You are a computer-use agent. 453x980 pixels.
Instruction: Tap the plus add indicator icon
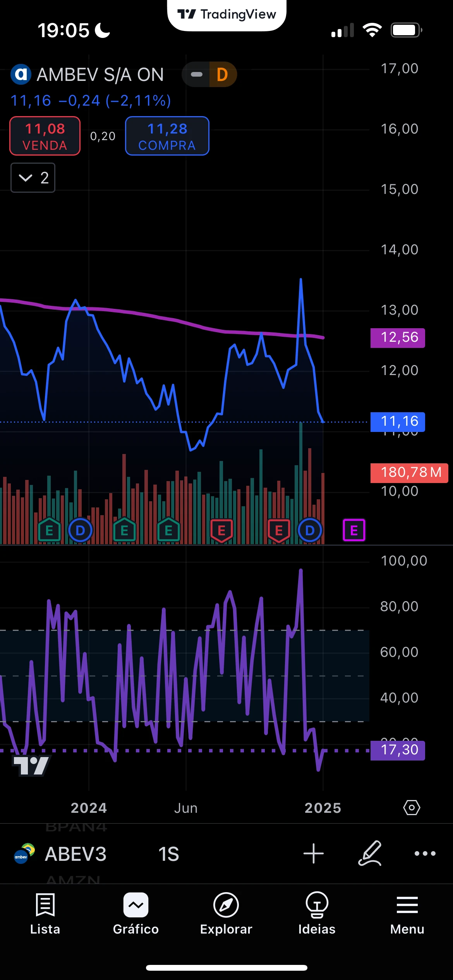[313, 853]
